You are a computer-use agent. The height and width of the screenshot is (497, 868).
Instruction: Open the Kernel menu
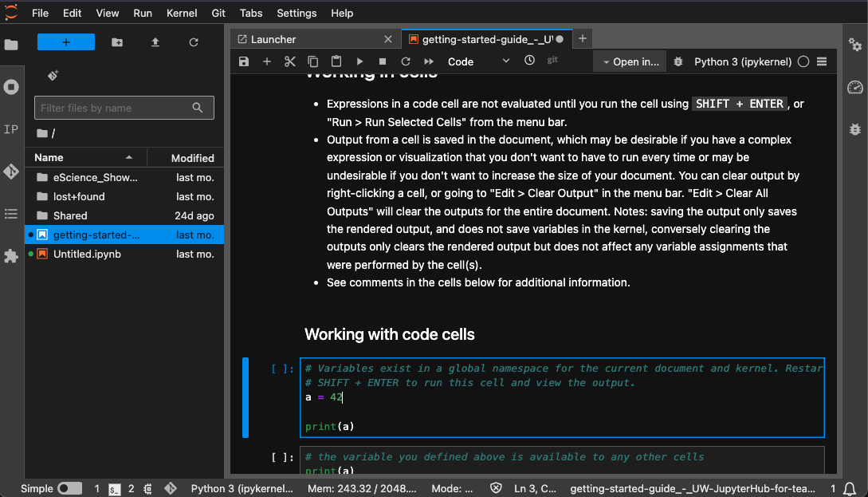tap(181, 13)
